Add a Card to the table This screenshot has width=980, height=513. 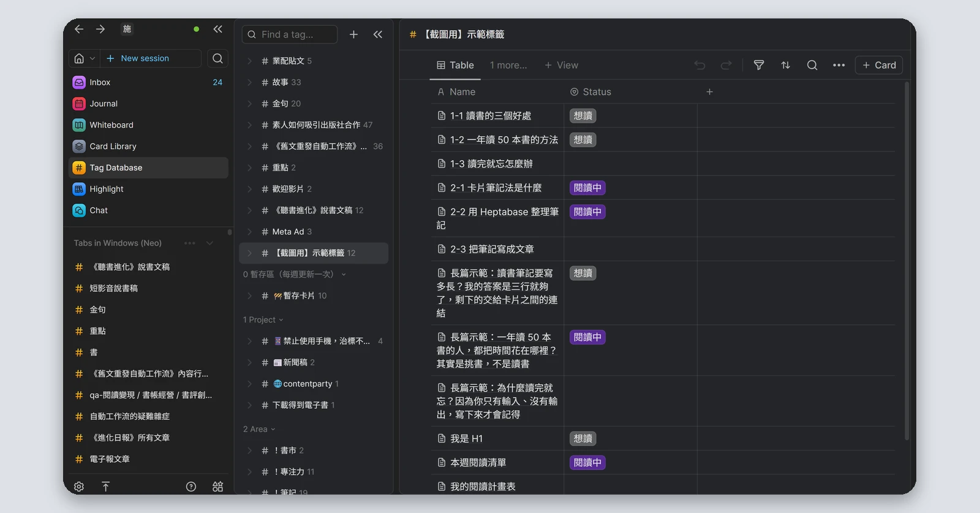879,65
